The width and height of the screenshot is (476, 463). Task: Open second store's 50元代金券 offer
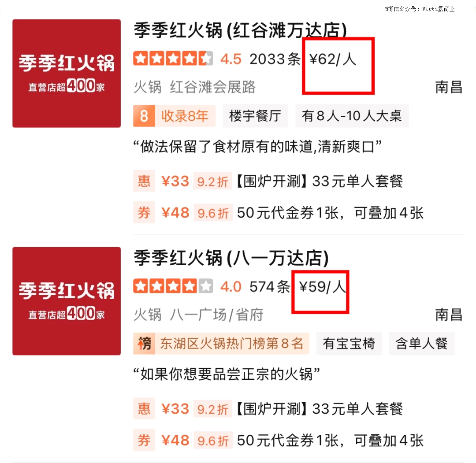pos(330,440)
